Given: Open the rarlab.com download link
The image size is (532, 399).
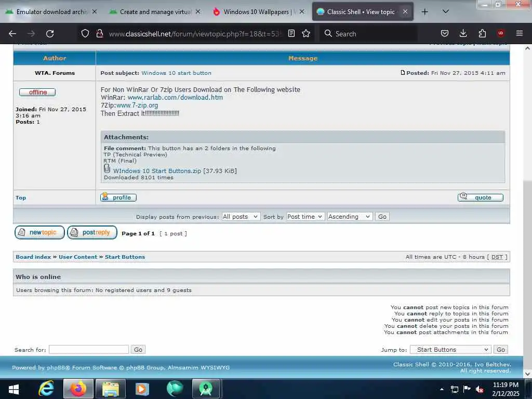Looking at the screenshot, I should click(176, 97).
